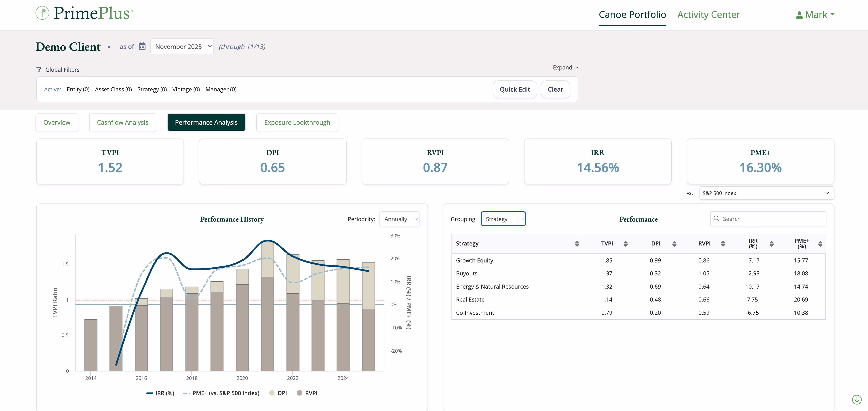868x411 pixels.
Task: Sort table by Strategy column arrows
Action: pyautogui.click(x=577, y=243)
